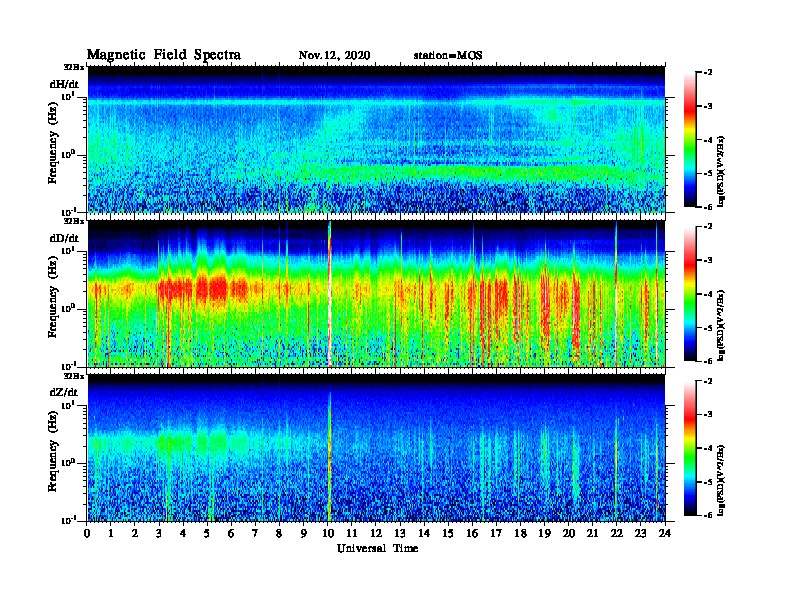Click hour tick label "2" on time axis
This screenshot has width=792, height=612.
[135, 533]
